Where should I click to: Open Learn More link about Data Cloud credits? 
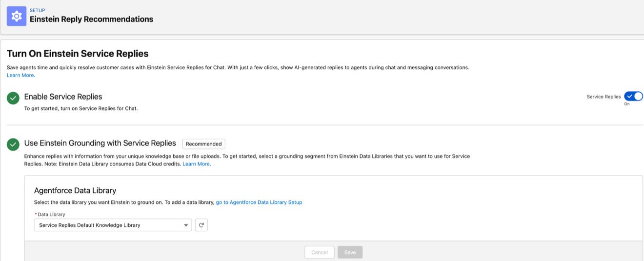coord(197,164)
